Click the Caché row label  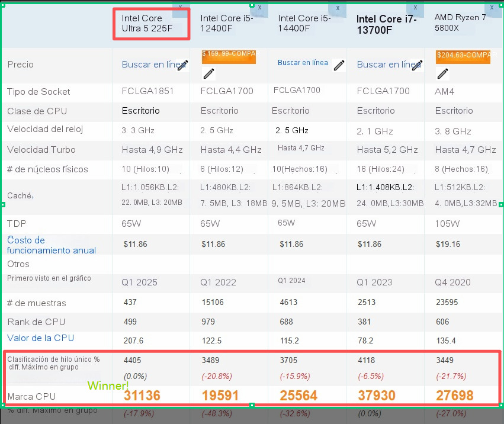(x=20, y=196)
